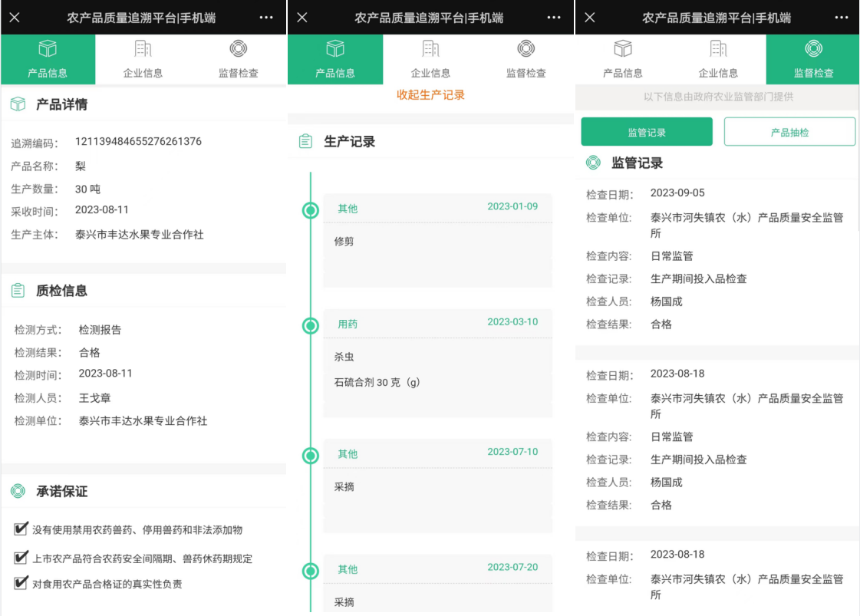This screenshot has width=860, height=616.
Task: Close the page showing 生产记录 timeline
Action: point(302,18)
